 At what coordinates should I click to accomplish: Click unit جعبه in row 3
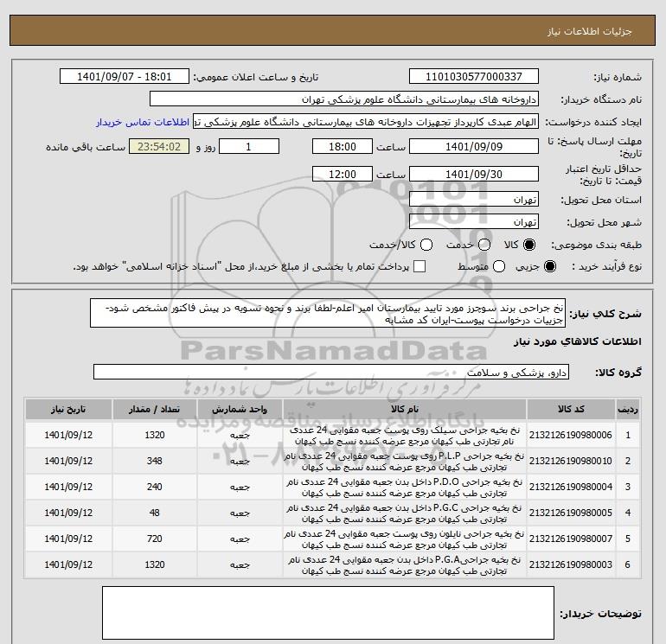point(240,488)
